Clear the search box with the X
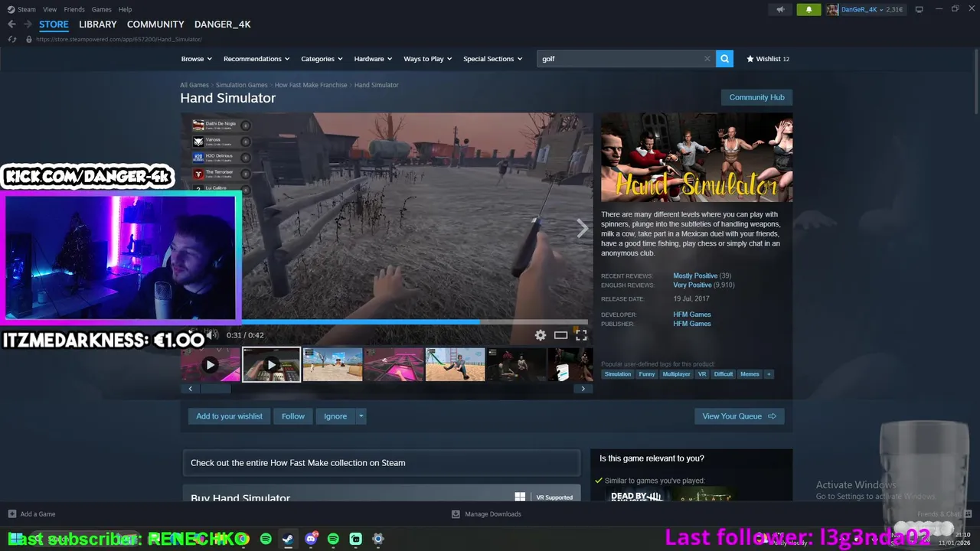The height and width of the screenshot is (551, 980). tap(707, 58)
